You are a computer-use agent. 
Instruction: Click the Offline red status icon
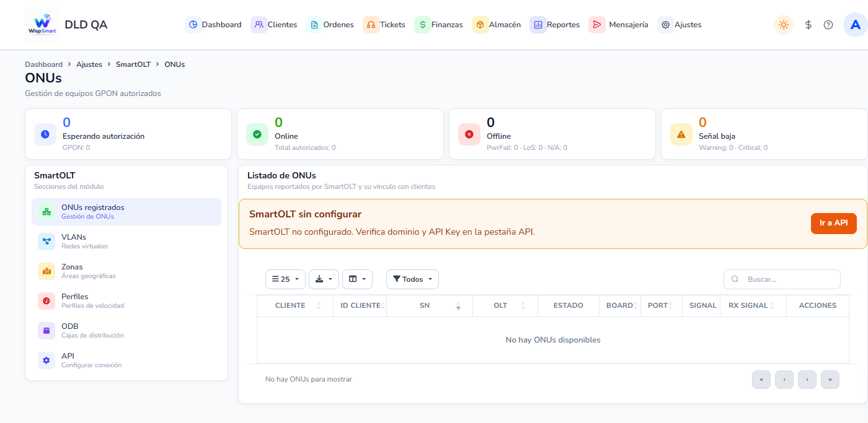(469, 134)
